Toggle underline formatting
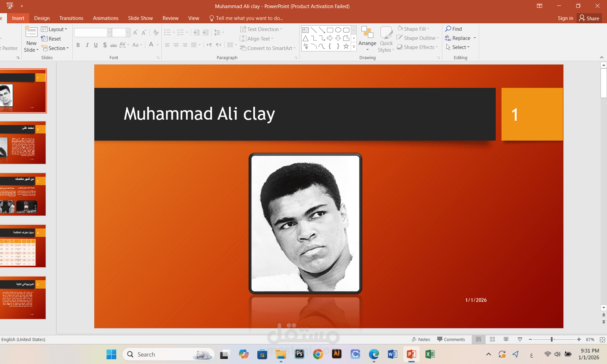607x364 pixels. pos(96,45)
